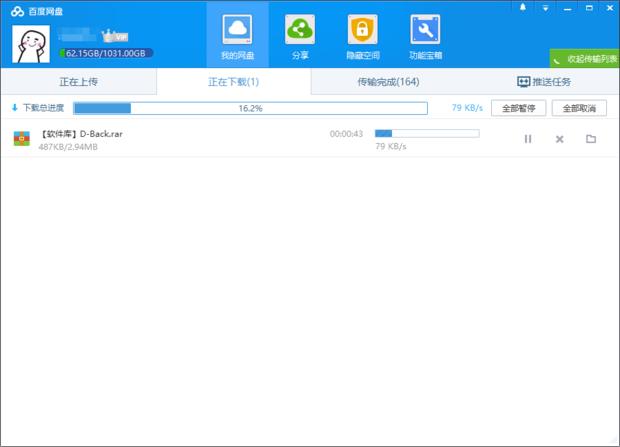
Task: Click 全部暂停 (Pause All) button
Action: click(518, 108)
